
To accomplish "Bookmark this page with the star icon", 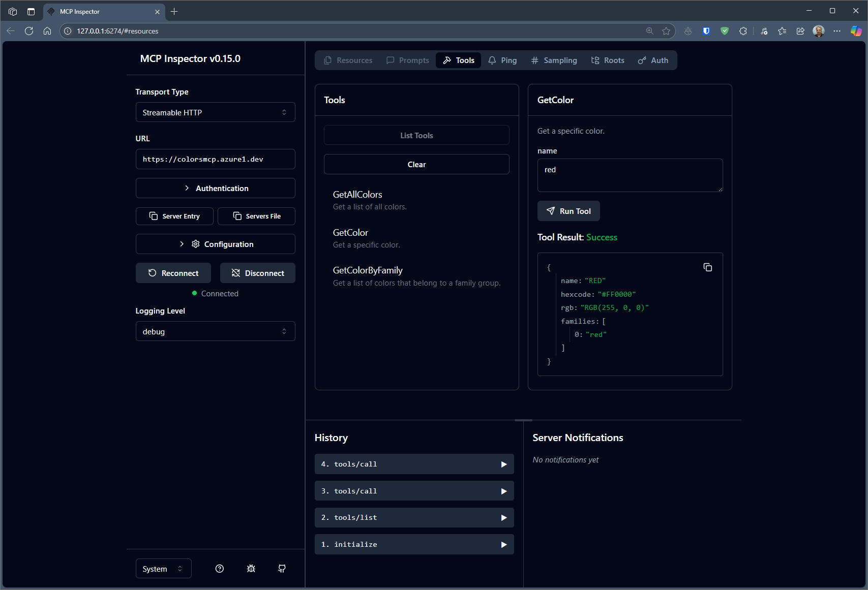I will tap(666, 31).
